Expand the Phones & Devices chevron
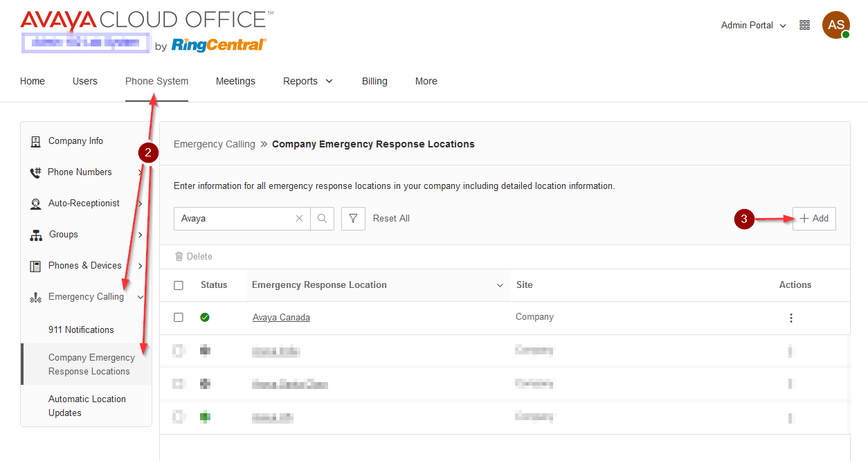Screen dimensions: 868x461 tap(141, 266)
